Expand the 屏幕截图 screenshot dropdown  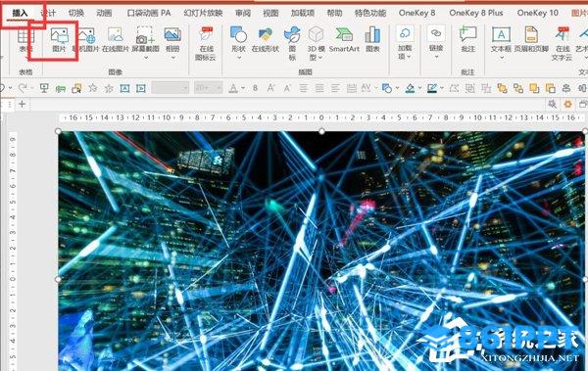[x=146, y=58]
